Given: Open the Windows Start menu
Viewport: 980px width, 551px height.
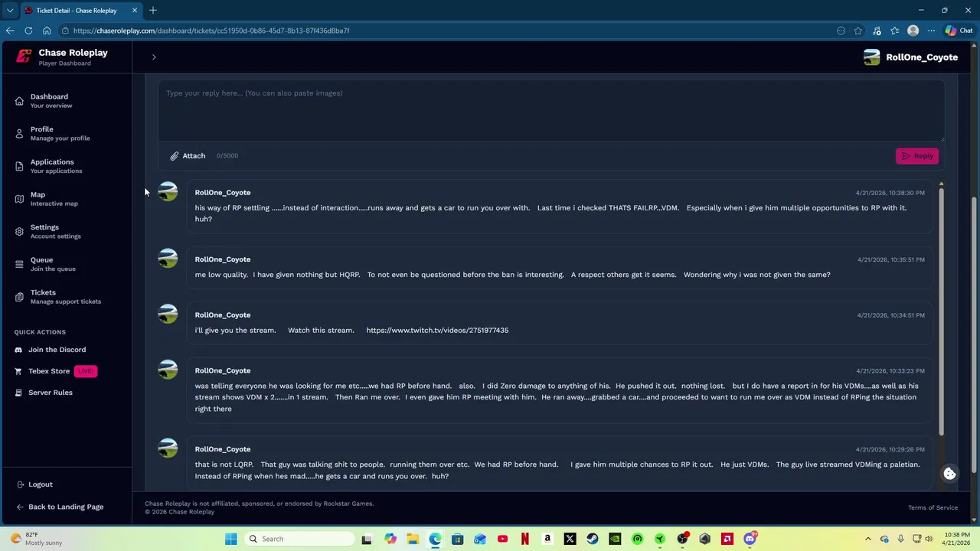Looking at the screenshot, I should coord(230,539).
